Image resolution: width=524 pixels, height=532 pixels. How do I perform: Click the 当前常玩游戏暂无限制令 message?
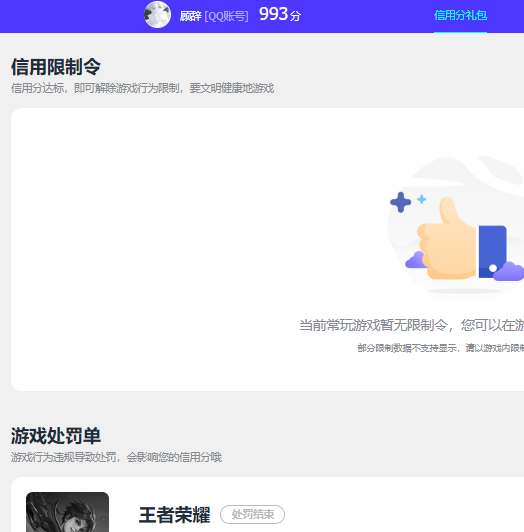click(x=411, y=325)
